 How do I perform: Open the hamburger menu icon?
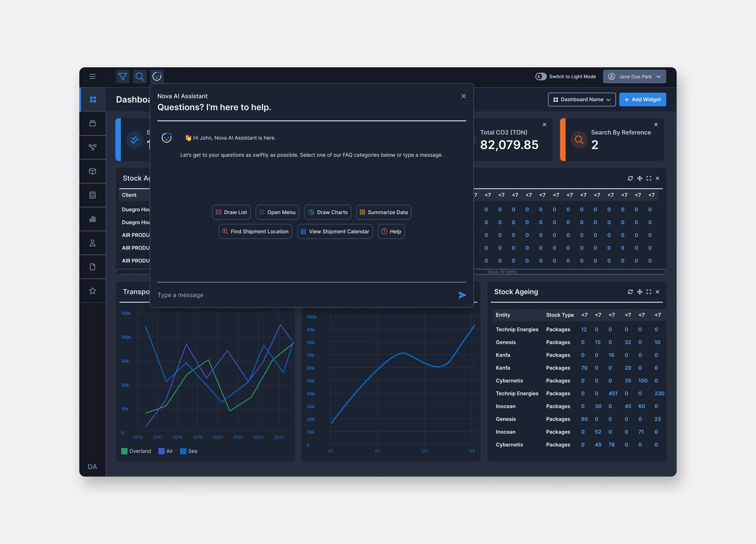(92, 76)
